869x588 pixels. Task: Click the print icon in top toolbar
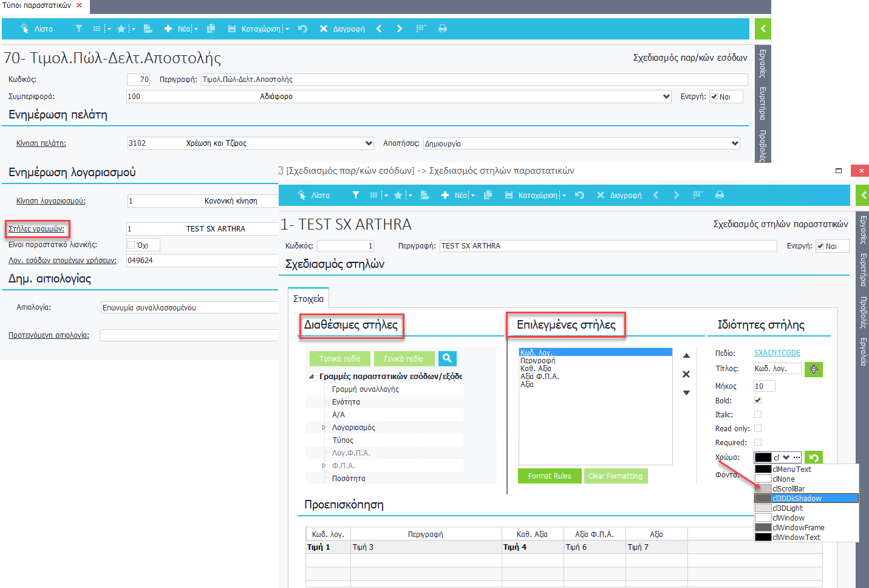pos(443,29)
